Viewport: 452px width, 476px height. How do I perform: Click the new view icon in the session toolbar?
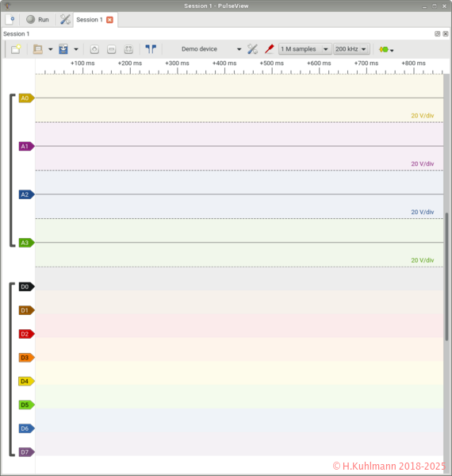(16, 49)
